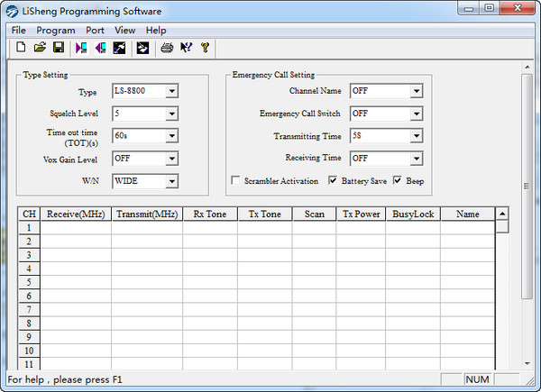
Task: Click the yellow question mark icon
Action: click(x=205, y=48)
